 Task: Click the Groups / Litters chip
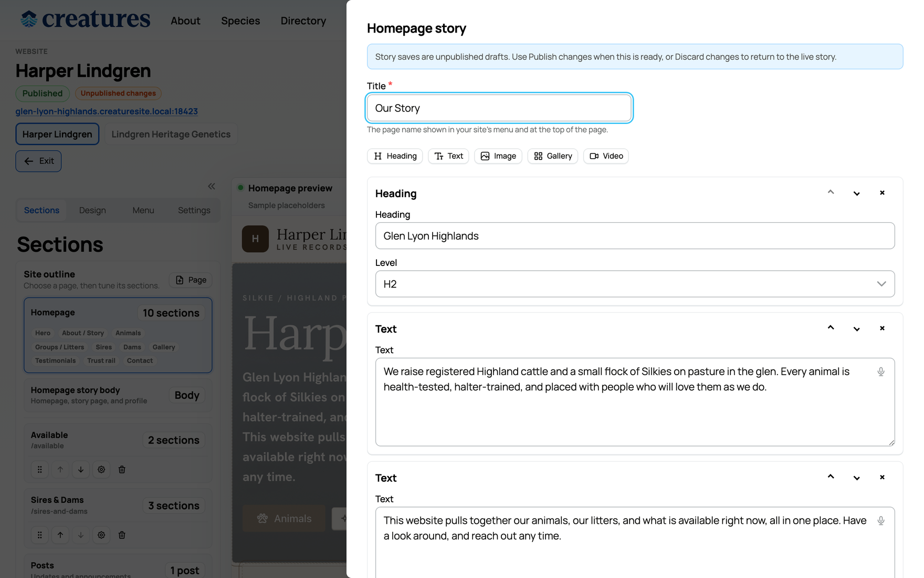tap(59, 347)
